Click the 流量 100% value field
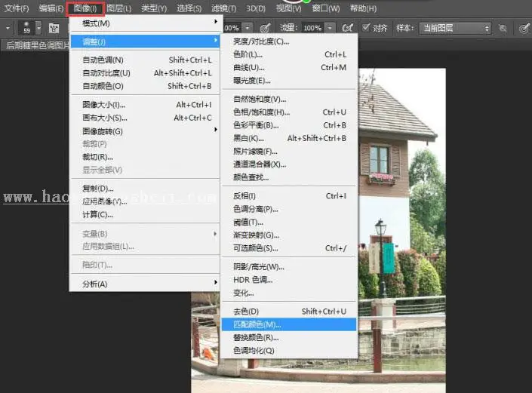The height and width of the screenshot is (393, 532). [x=312, y=28]
